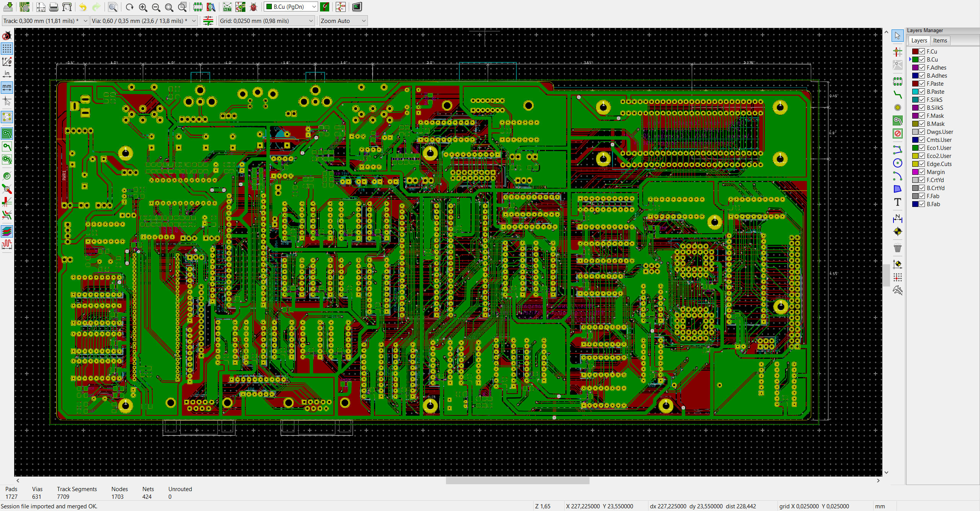Image resolution: width=980 pixels, height=511 pixels.
Task: Click the Zoom In magnifier icon
Action: click(143, 7)
